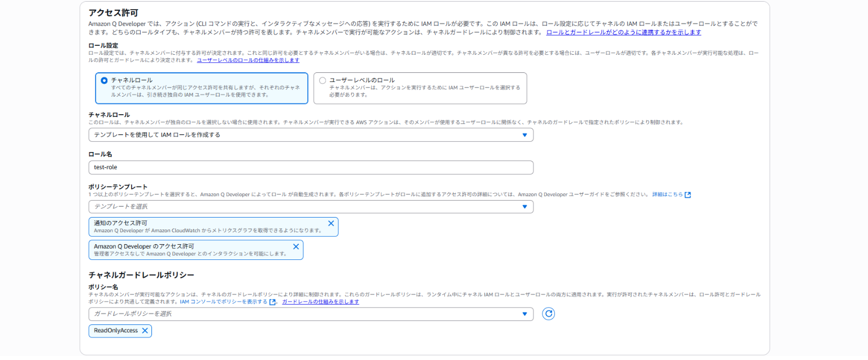Open ロールとガードレールがどのように連携するかを示します link
Image resolution: width=868 pixels, height=360 pixels.
tap(623, 32)
